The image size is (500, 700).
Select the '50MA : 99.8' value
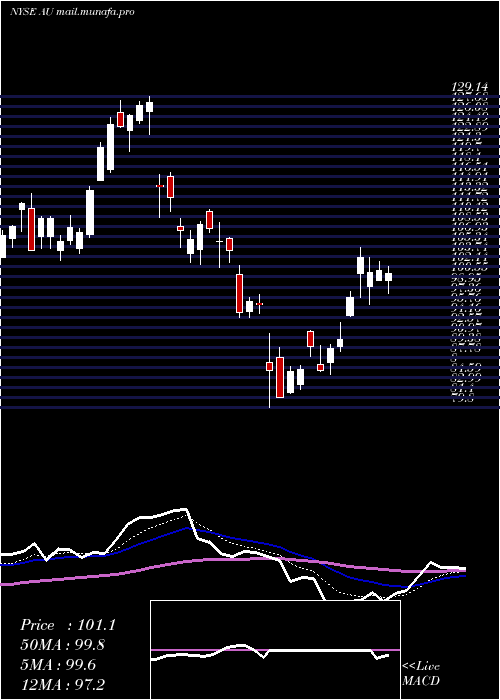(x=63, y=645)
